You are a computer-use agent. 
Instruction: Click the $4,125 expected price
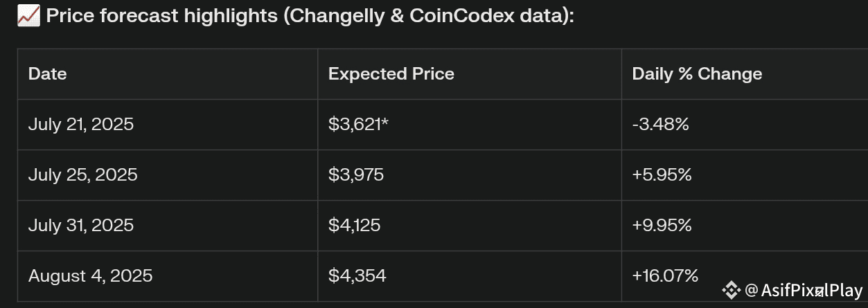pyautogui.click(x=355, y=226)
